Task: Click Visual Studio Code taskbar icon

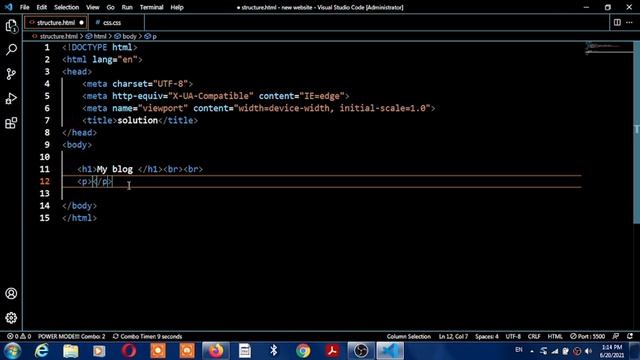Action: click(390, 351)
